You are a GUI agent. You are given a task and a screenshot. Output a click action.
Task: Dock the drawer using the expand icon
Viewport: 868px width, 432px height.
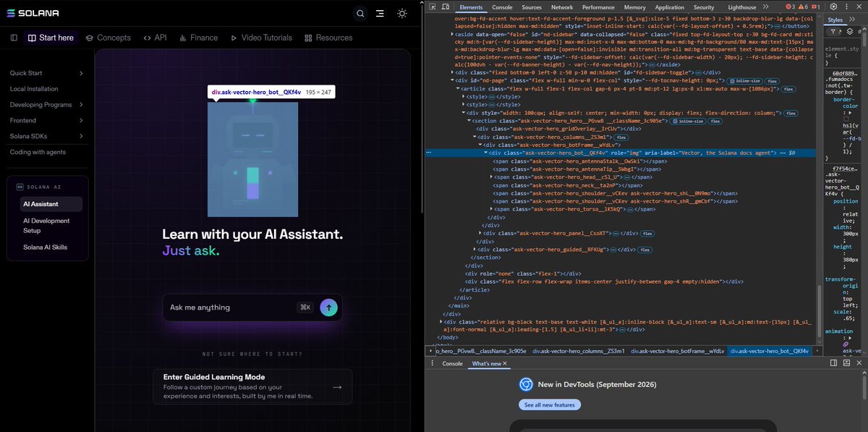click(x=846, y=363)
